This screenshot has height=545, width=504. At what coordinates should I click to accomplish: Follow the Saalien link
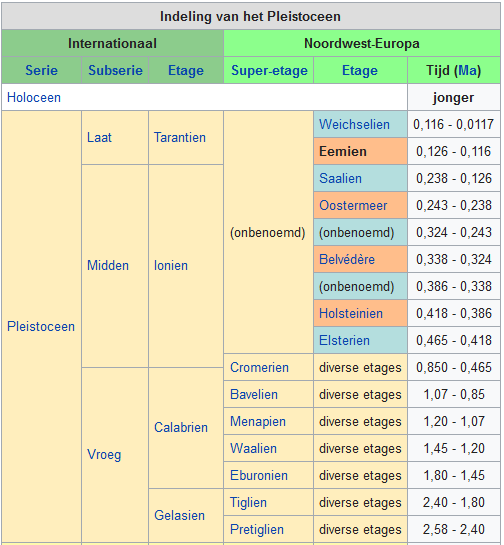tap(340, 179)
